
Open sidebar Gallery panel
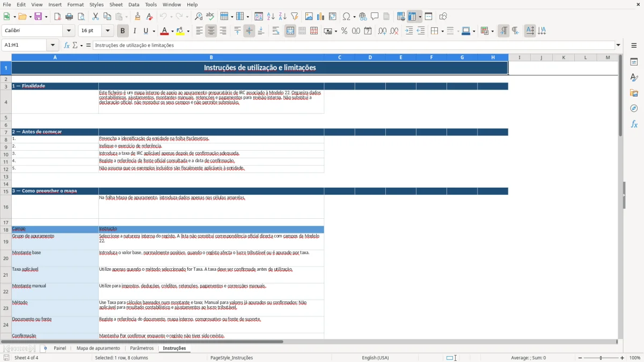[634, 93]
